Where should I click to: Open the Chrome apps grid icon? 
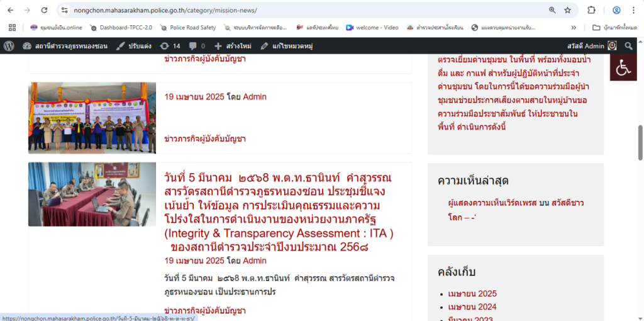[x=12, y=28]
